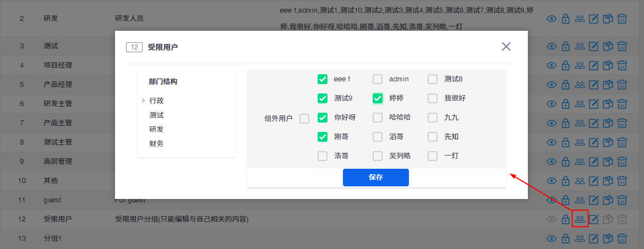Select 研发 in the department tree
Image resolution: width=644 pixels, height=249 pixels.
coord(156,129)
